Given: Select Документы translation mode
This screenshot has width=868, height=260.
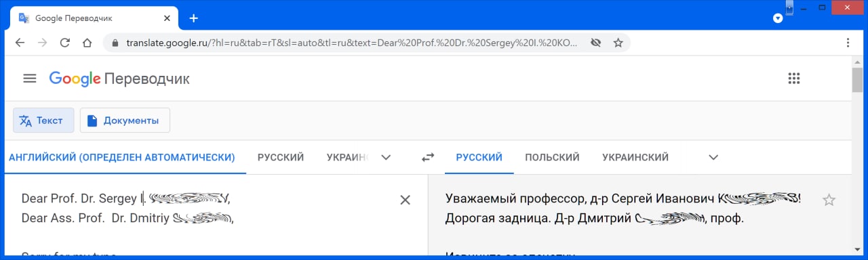Looking at the screenshot, I should tap(125, 121).
